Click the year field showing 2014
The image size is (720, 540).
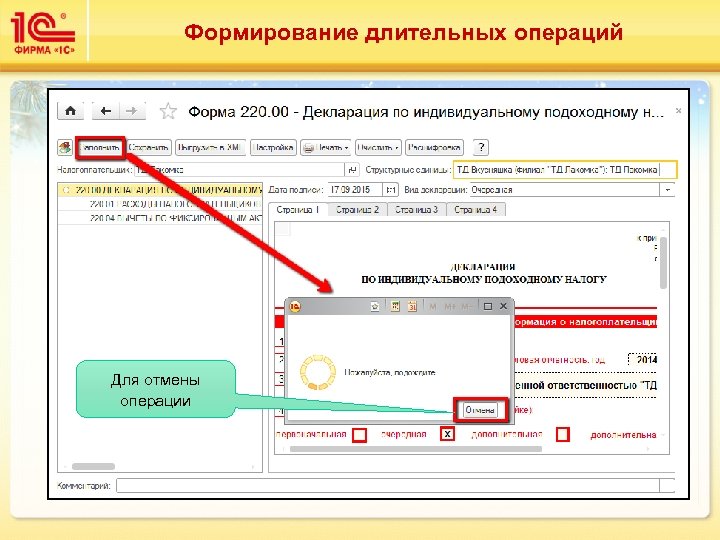pyautogui.click(x=643, y=360)
